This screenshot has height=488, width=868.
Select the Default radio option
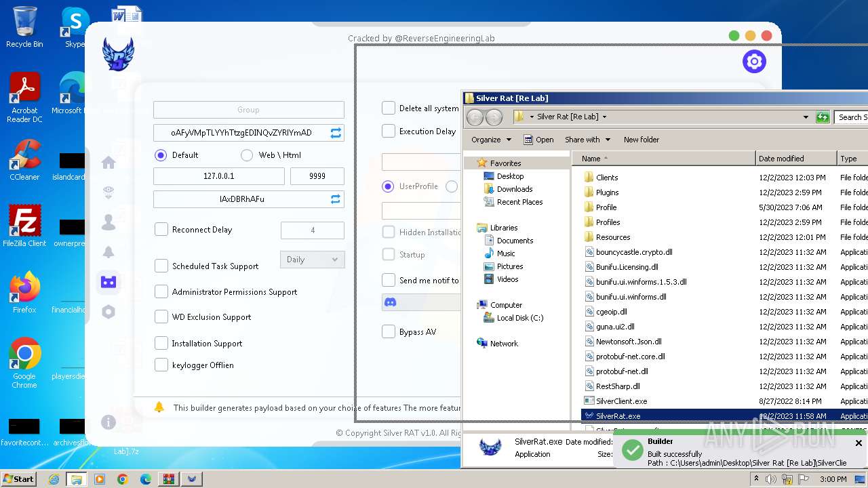tap(161, 155)
